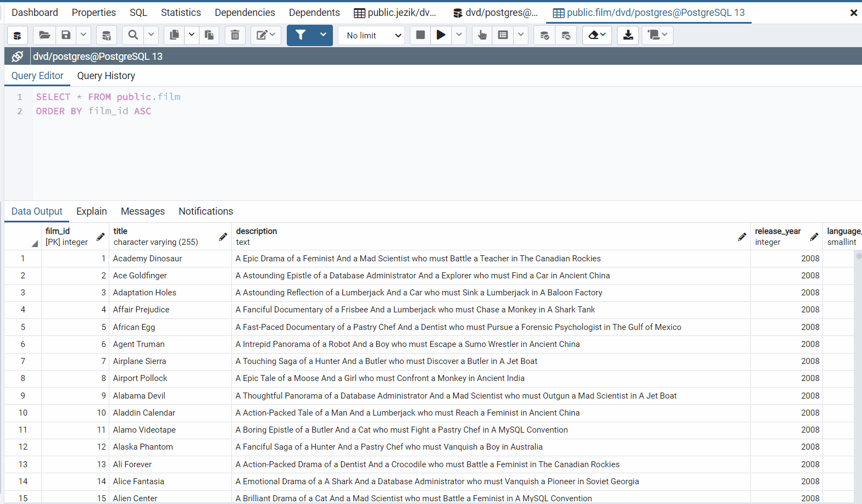
Task: Switch to the Query History tab
Action: (106, 76)
